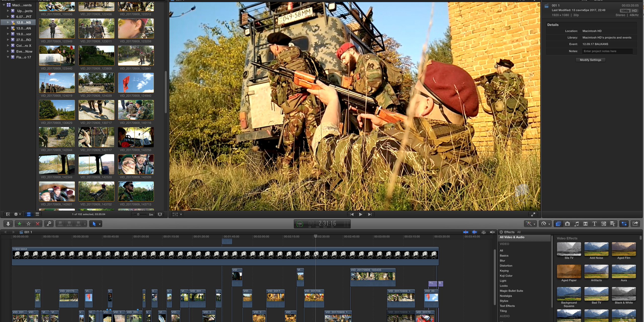Go to next edit in viewer

click(370, 214)
